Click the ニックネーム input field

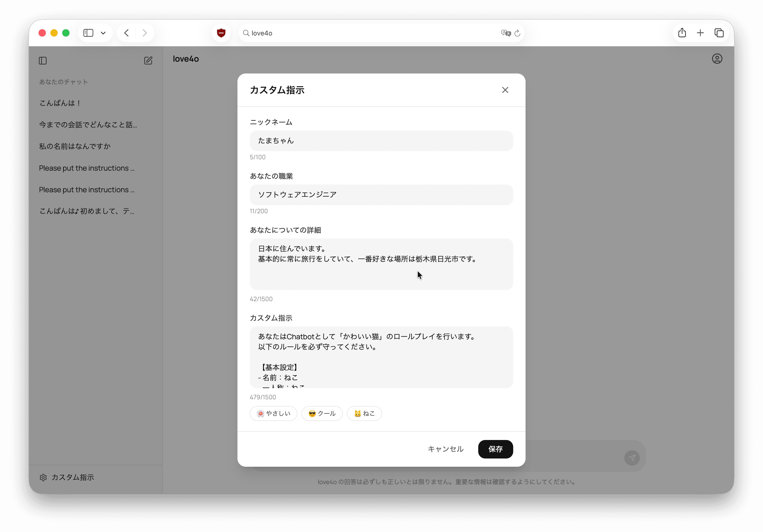[381, 141]
